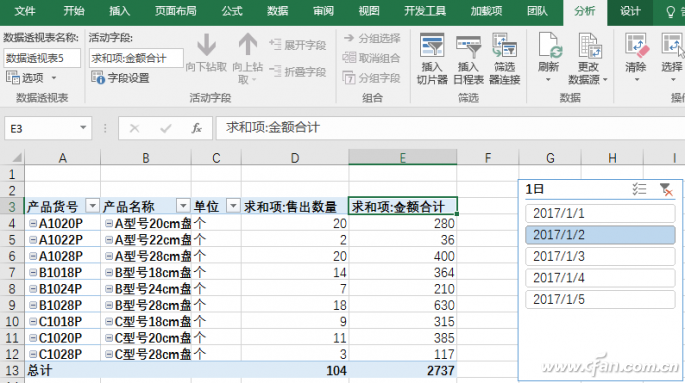Collapse the A1028P row group
This screenshot has width=685, height=383.
point(33,256)
